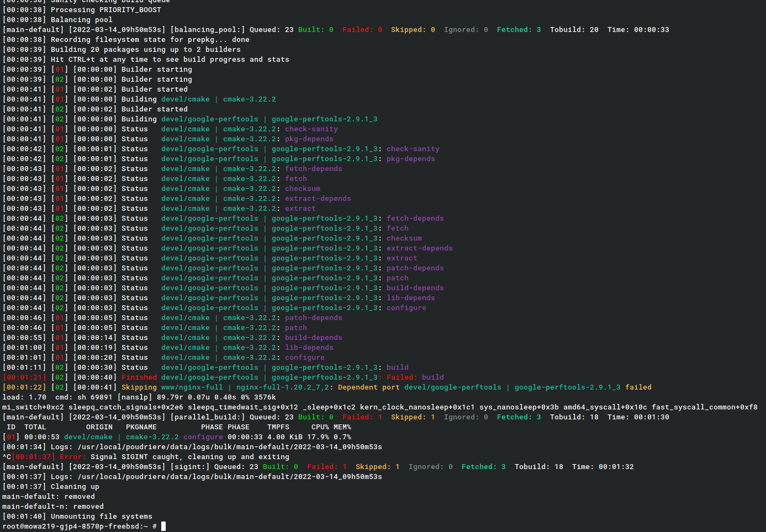
Task: Click the 'main-default-n: removed' line
Action: click(53, 507)
